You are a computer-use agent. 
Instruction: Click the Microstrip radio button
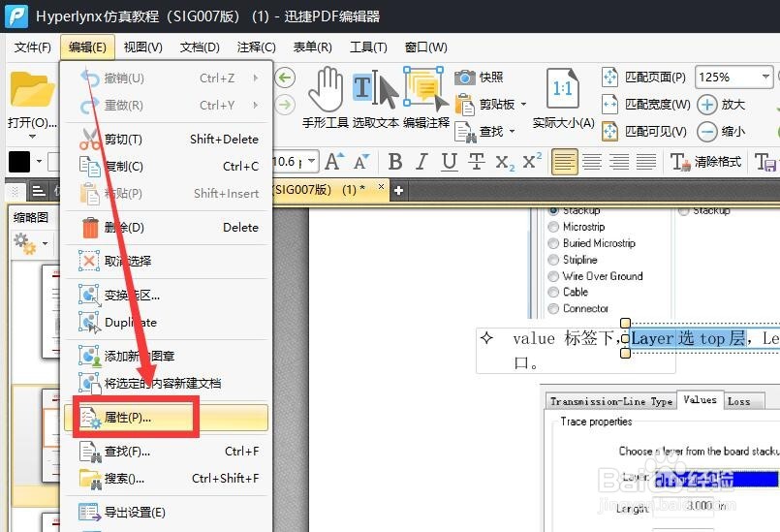click(553, 227)
